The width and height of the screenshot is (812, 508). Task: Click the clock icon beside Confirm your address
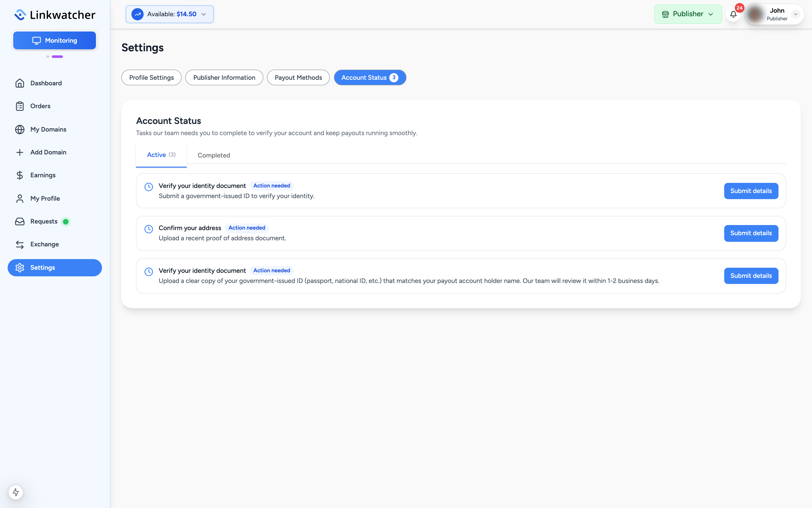tap(149, 229)
